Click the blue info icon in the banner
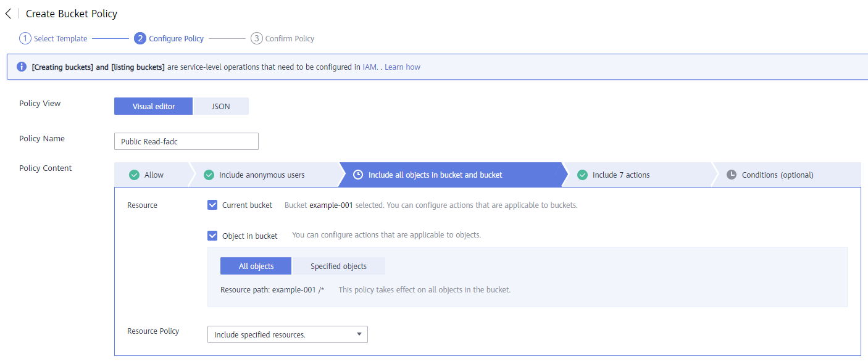Image resolution: width=868 pixels, height=364 pixels. pos(22,67)
